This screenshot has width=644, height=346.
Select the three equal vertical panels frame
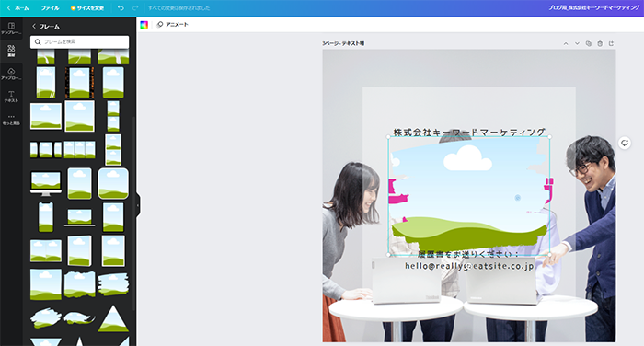pyautogui.click(x=79, y=150)
